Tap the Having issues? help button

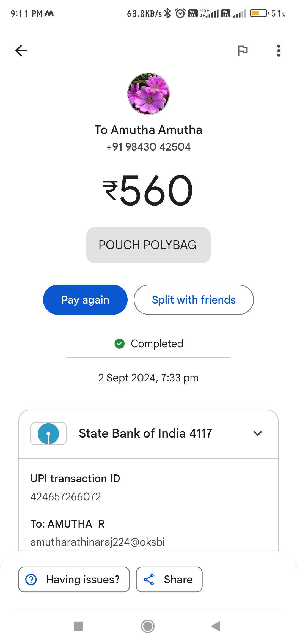(x=74, y=579)
